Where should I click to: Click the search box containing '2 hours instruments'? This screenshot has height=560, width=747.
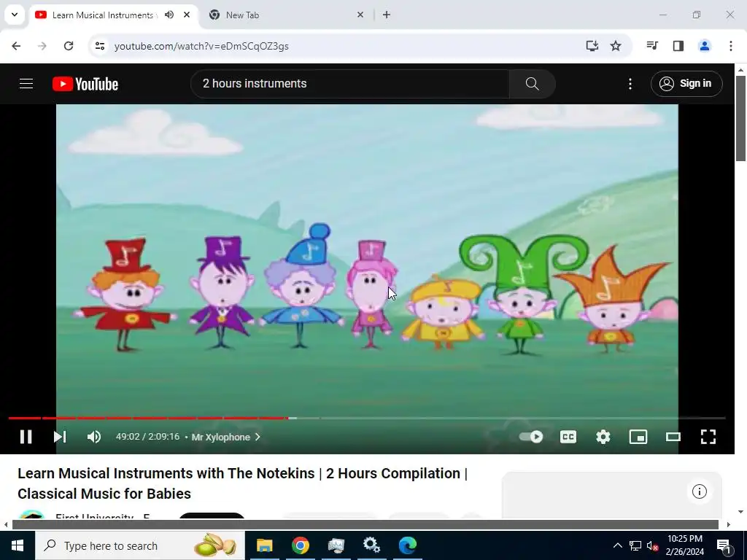coord(350,84)
